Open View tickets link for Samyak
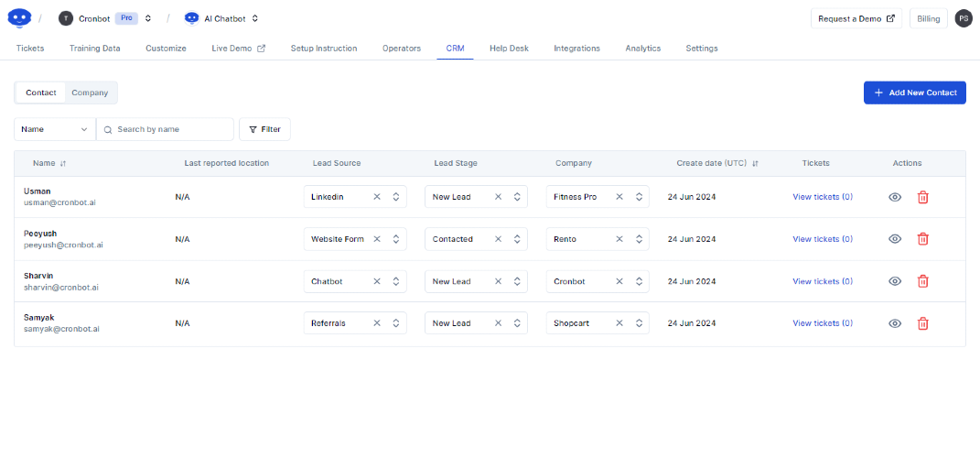This screenshot has height=458, width=980. (x=823, y=323)
